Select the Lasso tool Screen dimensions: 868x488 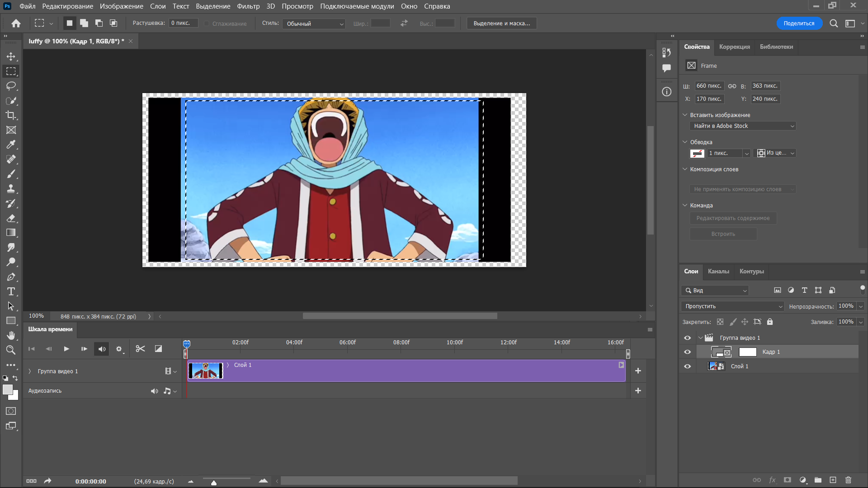pyautogui.click(x=11, y=86)
